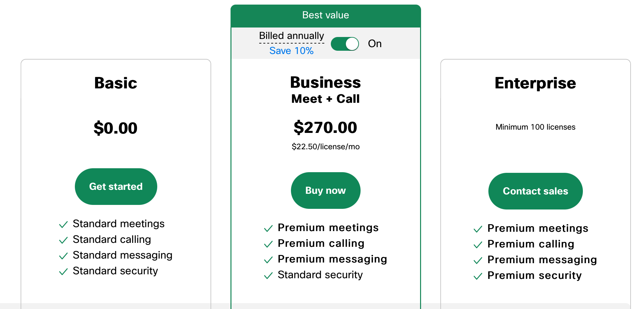Click the Billed annually dashed-underline text

(x=291, y=36)
